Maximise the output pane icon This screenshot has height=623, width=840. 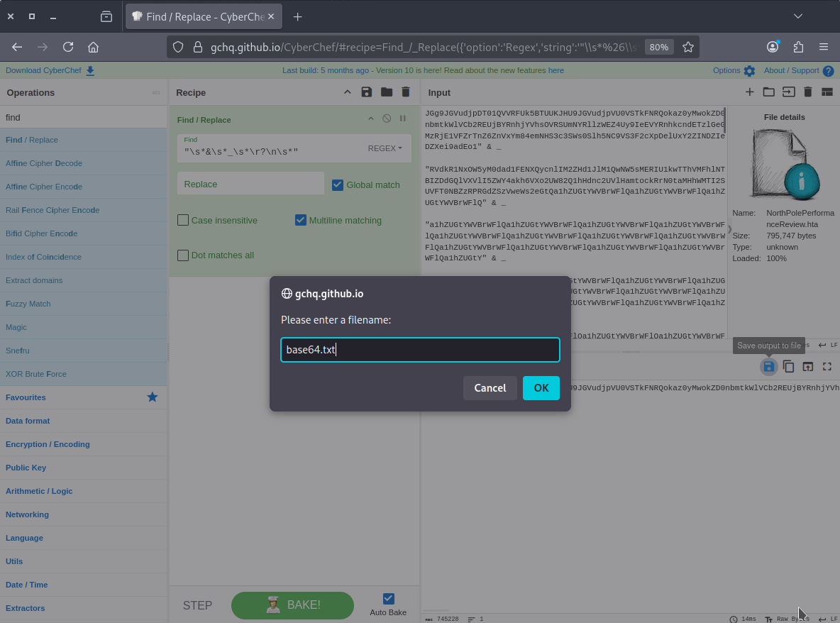(827, 366)
